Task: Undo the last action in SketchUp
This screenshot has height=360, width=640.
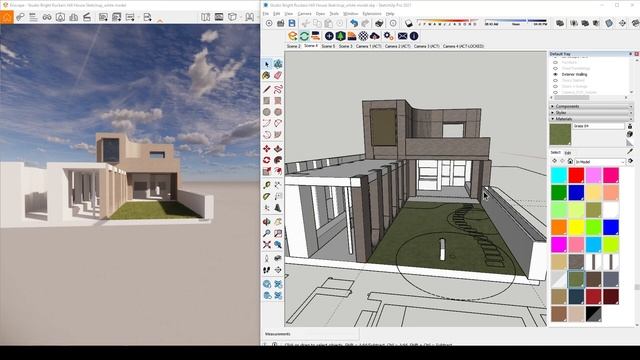Action: tap(354, 23)
